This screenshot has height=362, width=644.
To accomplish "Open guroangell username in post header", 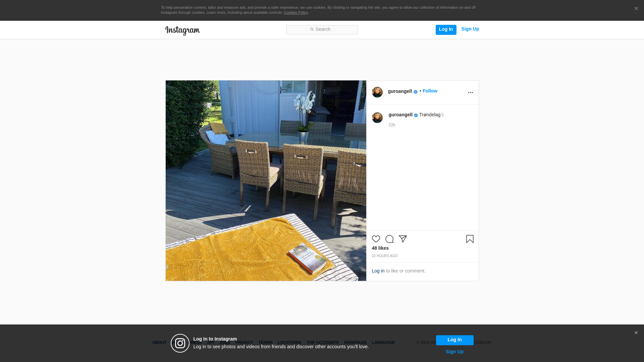I will coord(400,91).
